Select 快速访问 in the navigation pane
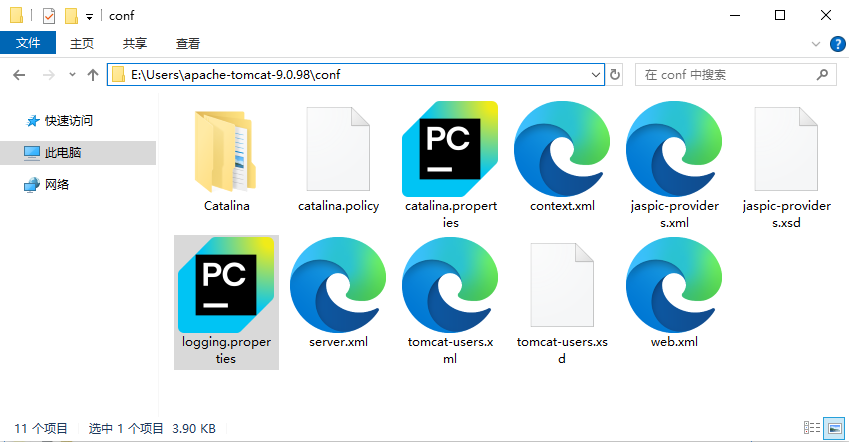The image size is (849, 442). 69,121
